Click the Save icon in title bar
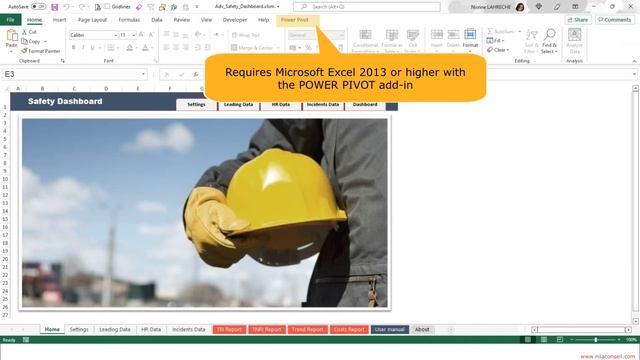Screen dimensions: 640x360 point(54,7)
